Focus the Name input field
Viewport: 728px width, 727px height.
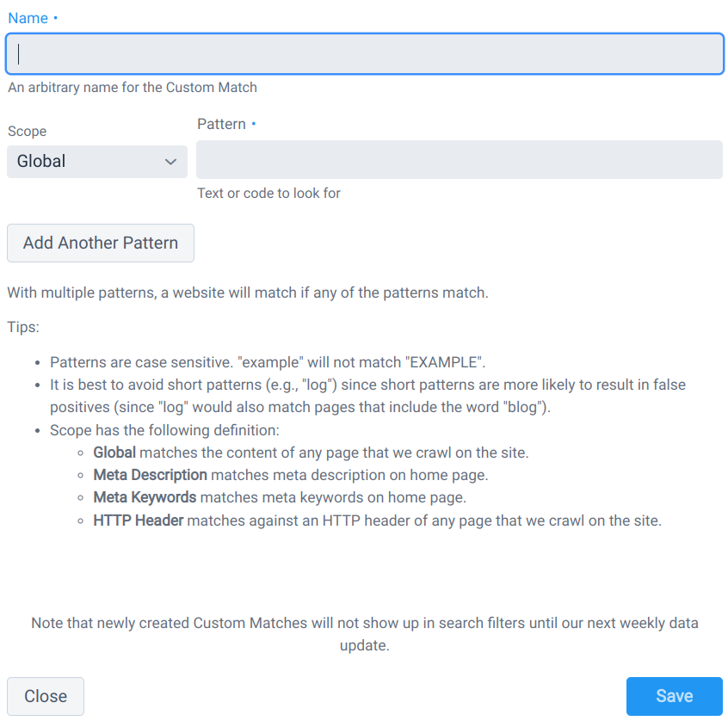pyautogui.click(x=365, y=54)
